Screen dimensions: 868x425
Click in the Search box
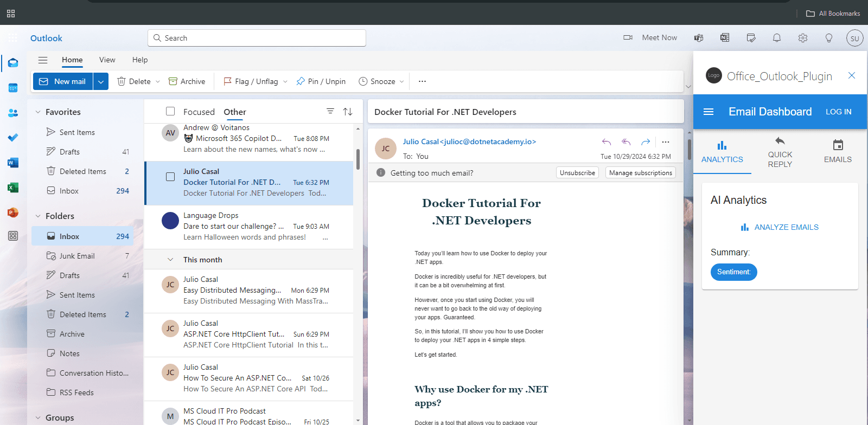click(x=257, y=38)
